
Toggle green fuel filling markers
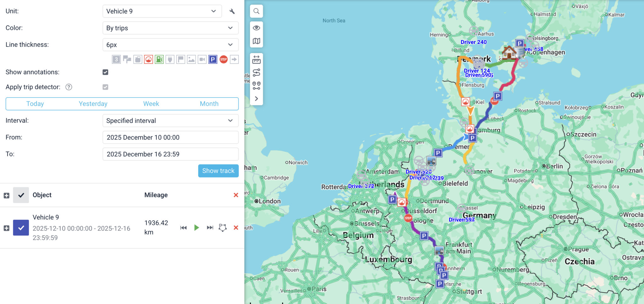(x=159, y=59)
